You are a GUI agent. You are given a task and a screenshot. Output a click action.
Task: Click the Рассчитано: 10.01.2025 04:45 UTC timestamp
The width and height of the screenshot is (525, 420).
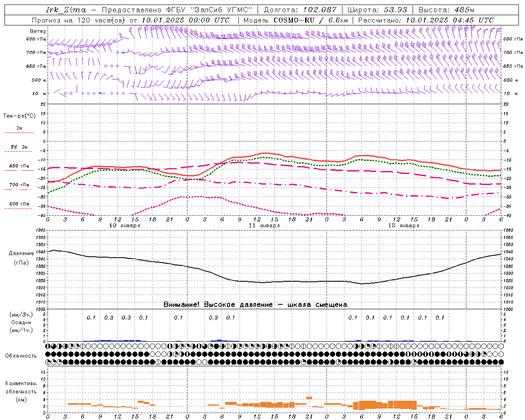click(426, 20)
